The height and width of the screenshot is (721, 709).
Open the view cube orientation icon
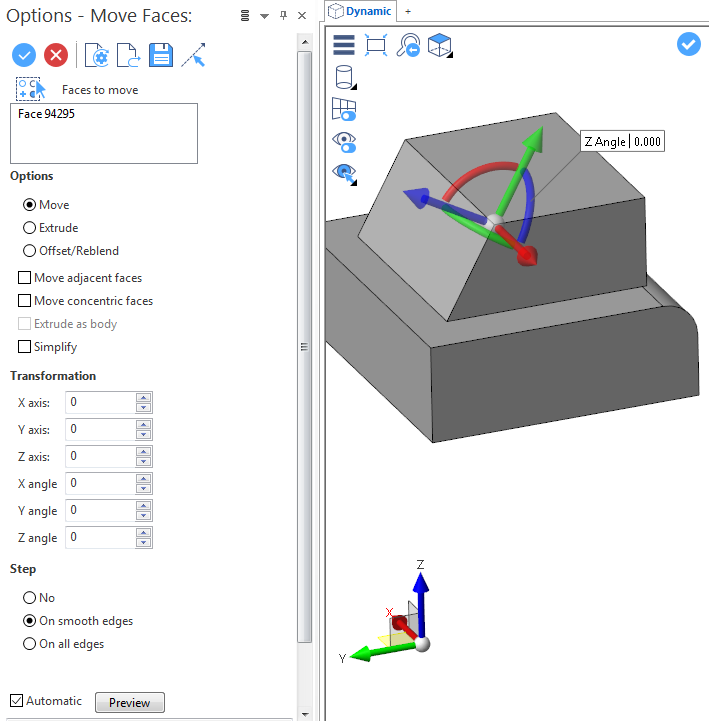pyautogui.click(x=440, y=45)
